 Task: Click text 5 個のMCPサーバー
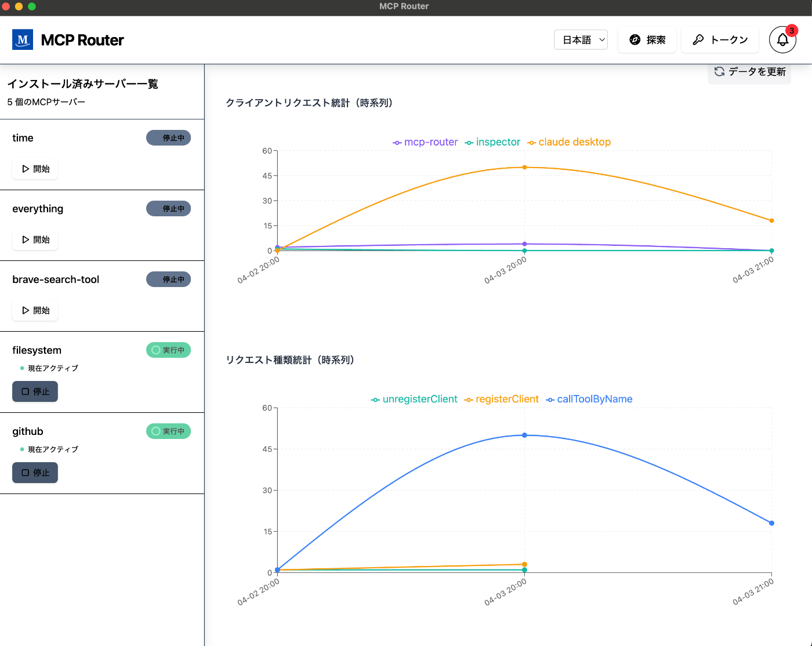tap(46, 102)
